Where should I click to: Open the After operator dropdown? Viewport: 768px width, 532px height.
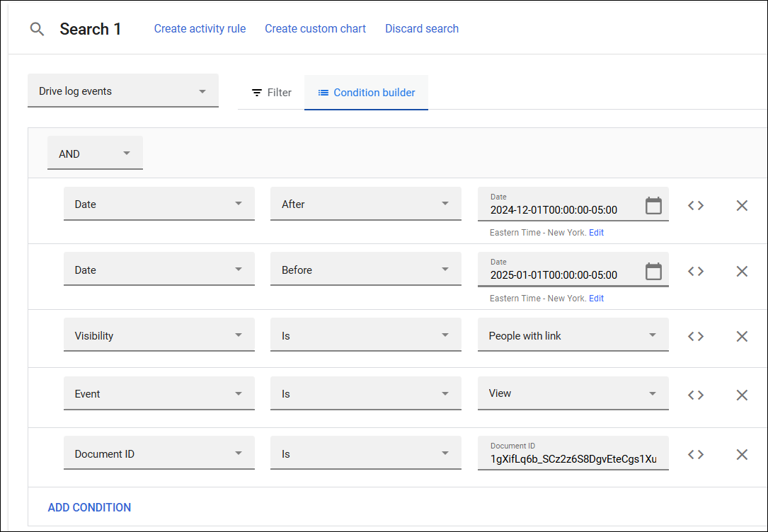point(365,204)
